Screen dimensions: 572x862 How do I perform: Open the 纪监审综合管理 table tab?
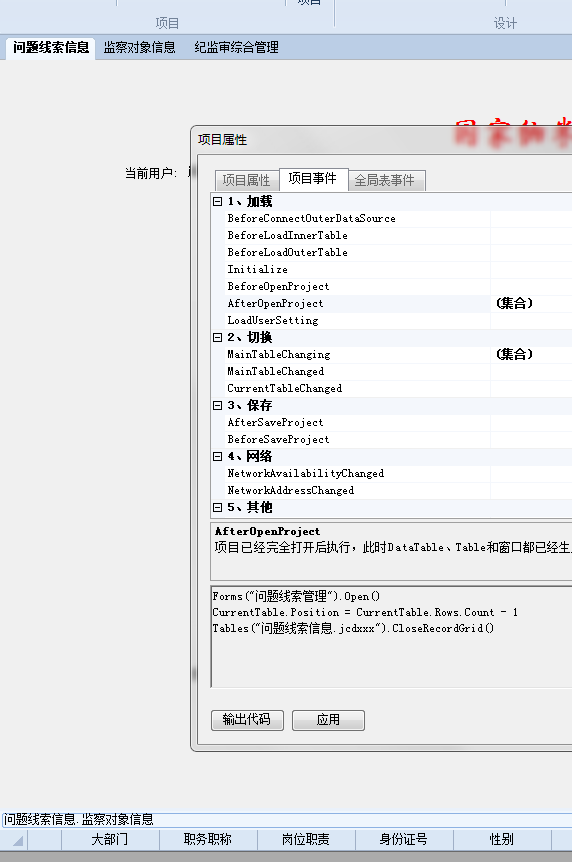pyautogui.click(x=236, y=48)
